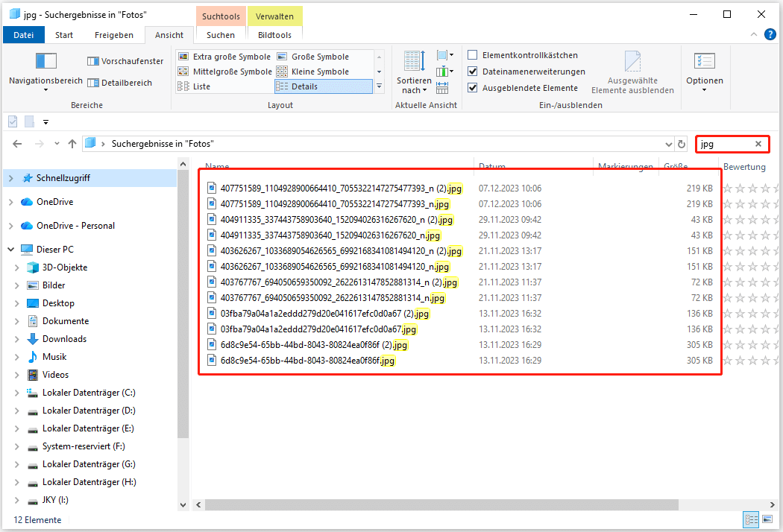Open the help question mark icon

770,34
